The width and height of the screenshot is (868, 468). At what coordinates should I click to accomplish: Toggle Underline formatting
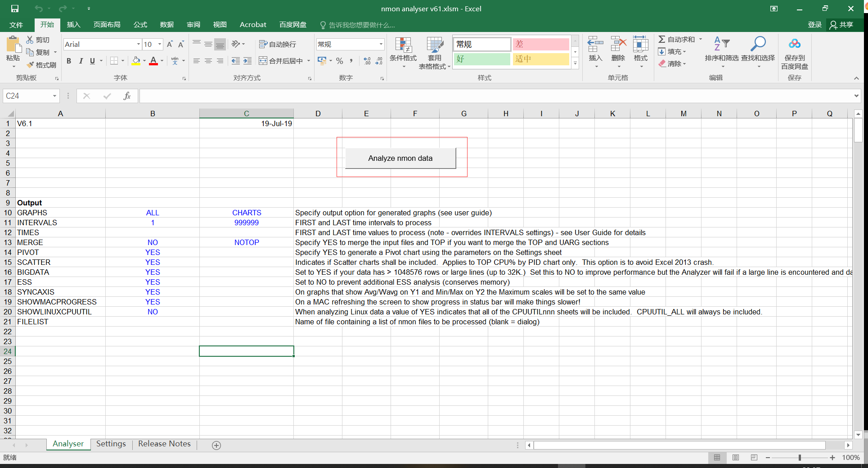[x=92, y=61]
